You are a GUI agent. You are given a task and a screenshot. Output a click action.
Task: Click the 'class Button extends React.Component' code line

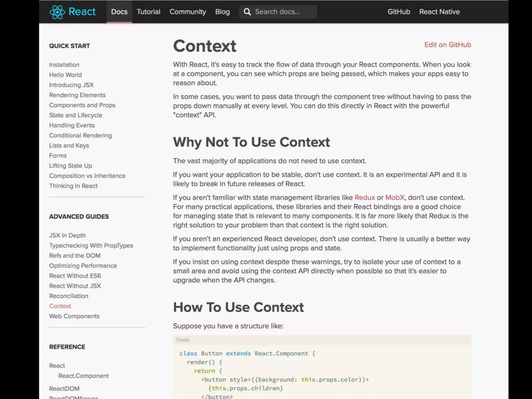(x=247, y=354)
